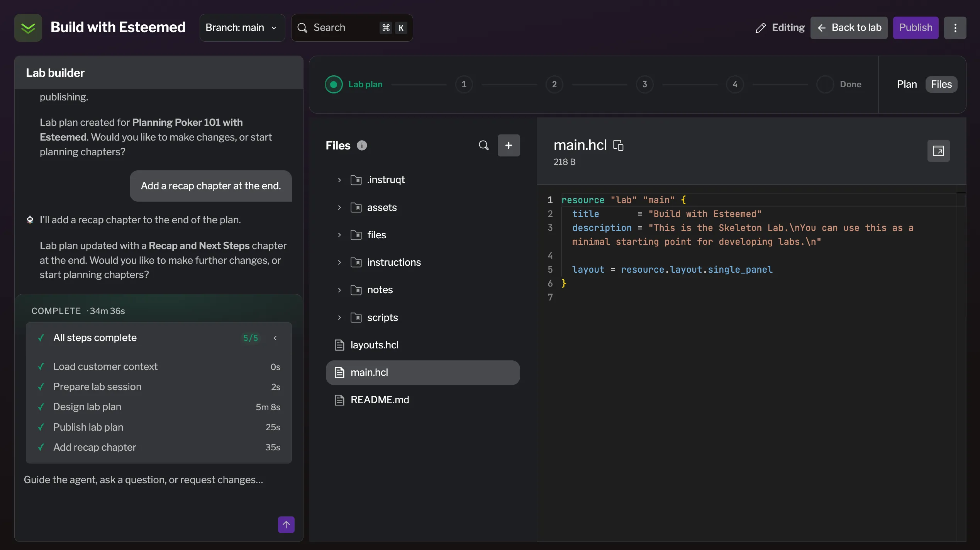Select the Done step marker
The height and width of the screenshot is (550, 980).
825,84
